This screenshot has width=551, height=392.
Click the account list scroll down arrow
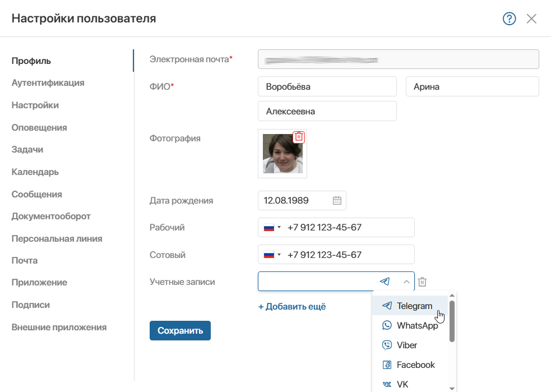click(x=452, y=389)
